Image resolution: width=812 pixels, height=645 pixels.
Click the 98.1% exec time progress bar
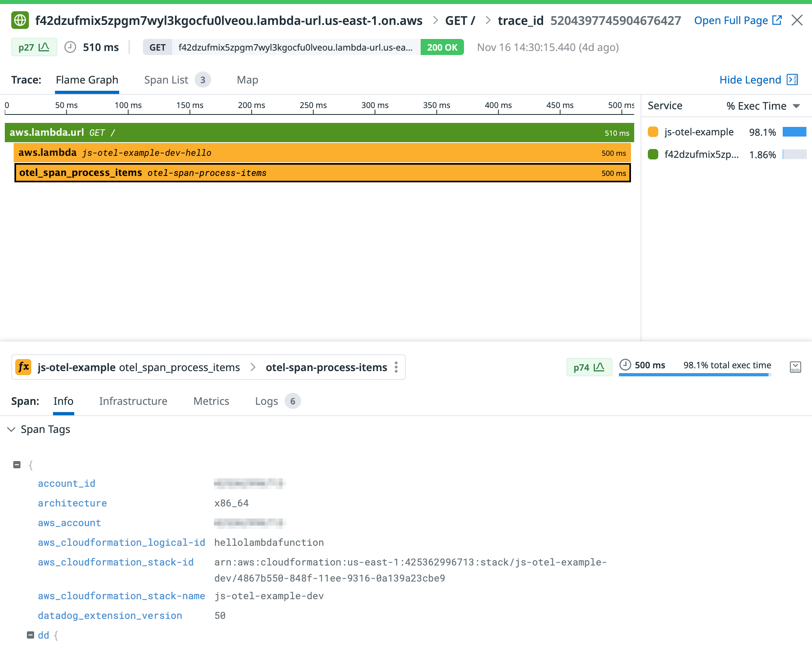coord(695,374)
